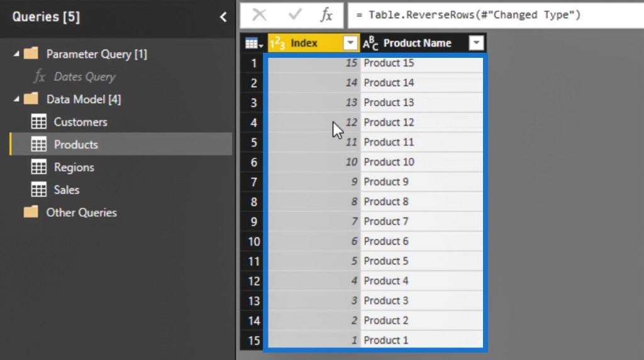The height and width of the screenshot is (360, 644).
Task: Click the 'Product 4' cell
Action: (x=422, y=281)
